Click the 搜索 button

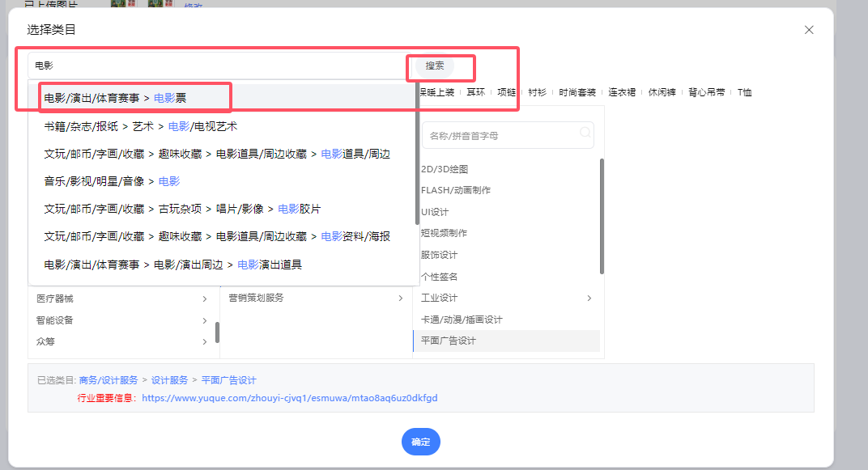click(x=435, y=66)
